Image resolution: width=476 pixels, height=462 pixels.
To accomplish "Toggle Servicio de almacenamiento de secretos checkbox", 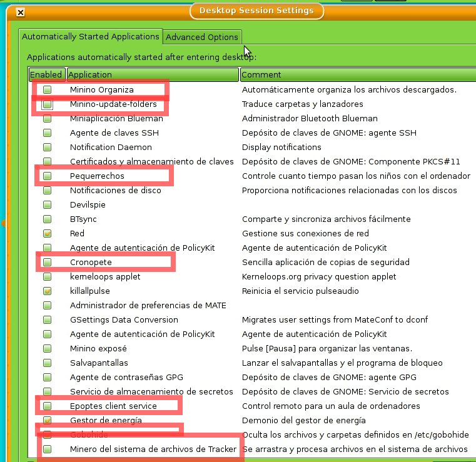I will [x=47, y=391].
